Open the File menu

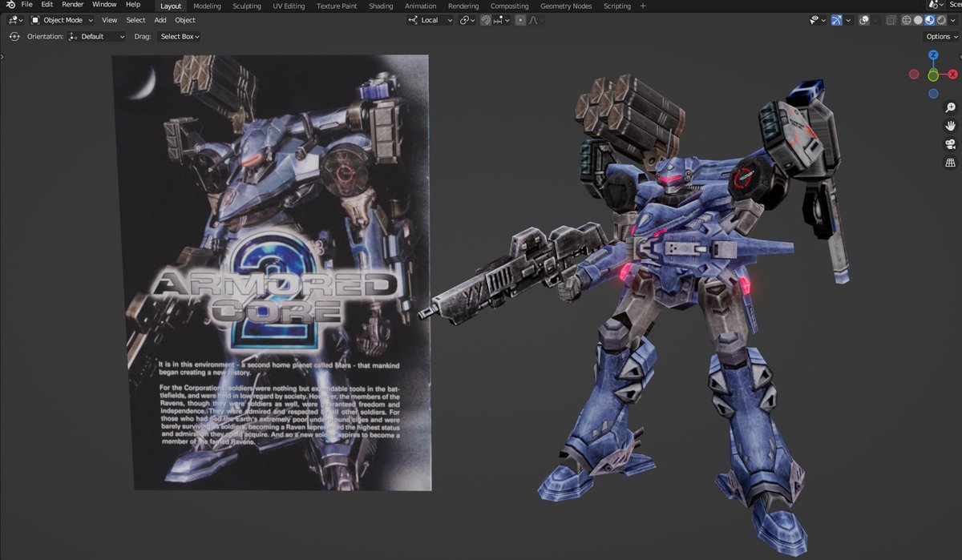(x=26, y=5)
